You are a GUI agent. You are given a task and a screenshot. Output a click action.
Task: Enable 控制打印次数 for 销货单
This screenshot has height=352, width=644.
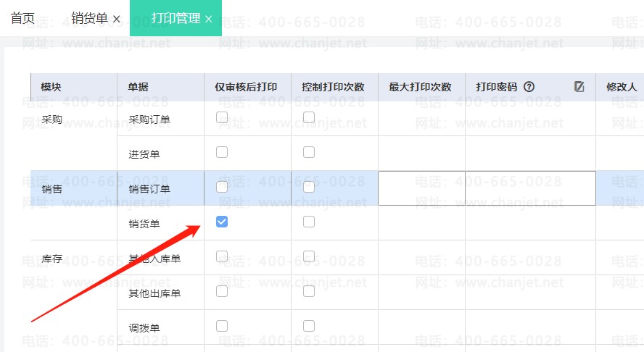tap(309, 222)
